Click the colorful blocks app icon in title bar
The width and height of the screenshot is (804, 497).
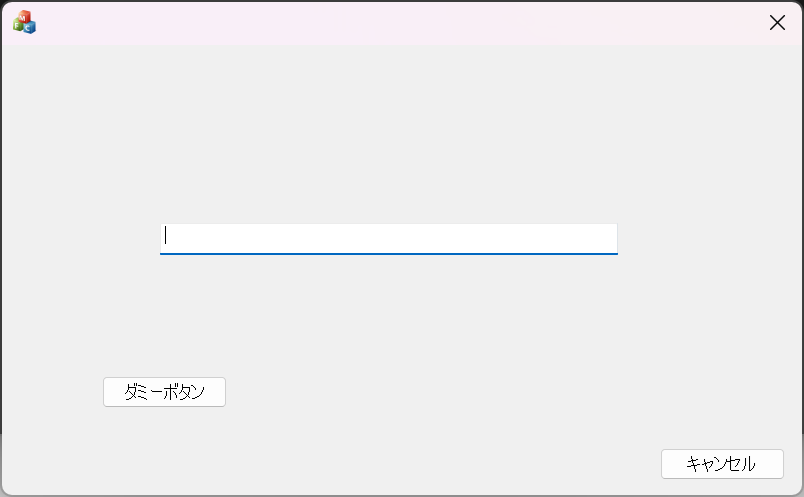click(24, 22)
